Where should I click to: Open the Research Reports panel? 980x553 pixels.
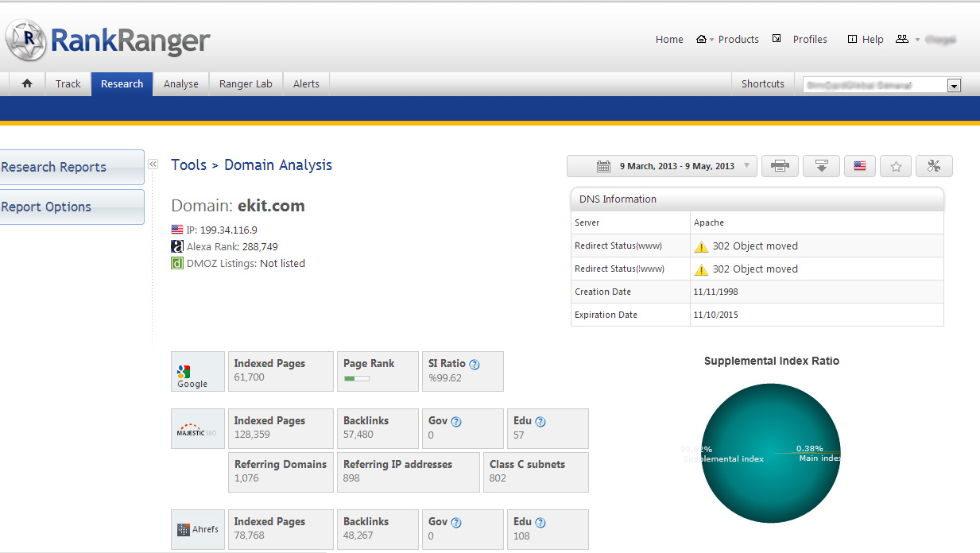(x=70, y=167)
